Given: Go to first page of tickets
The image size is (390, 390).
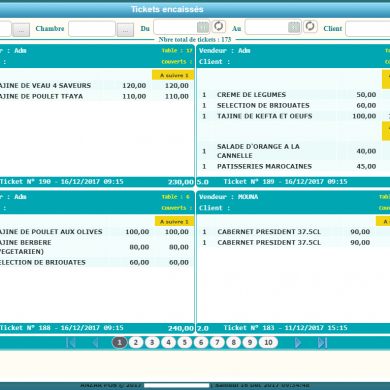Looking at the screenshot, I should [x=71, y=343].
